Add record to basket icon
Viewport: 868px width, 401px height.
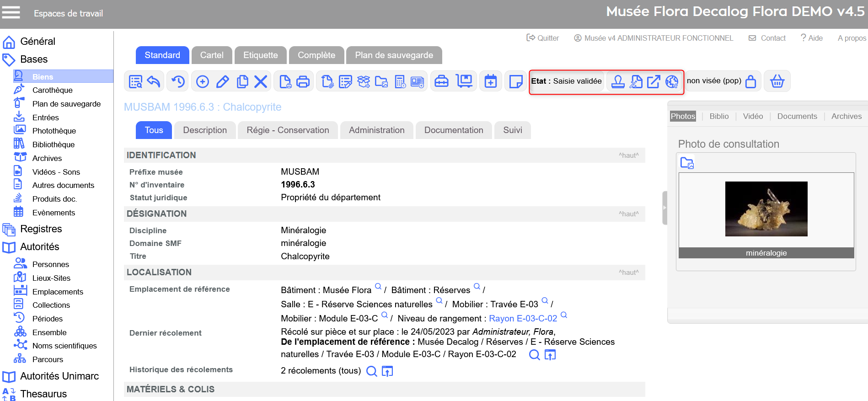pyautogui.click(x=777, y=81)
